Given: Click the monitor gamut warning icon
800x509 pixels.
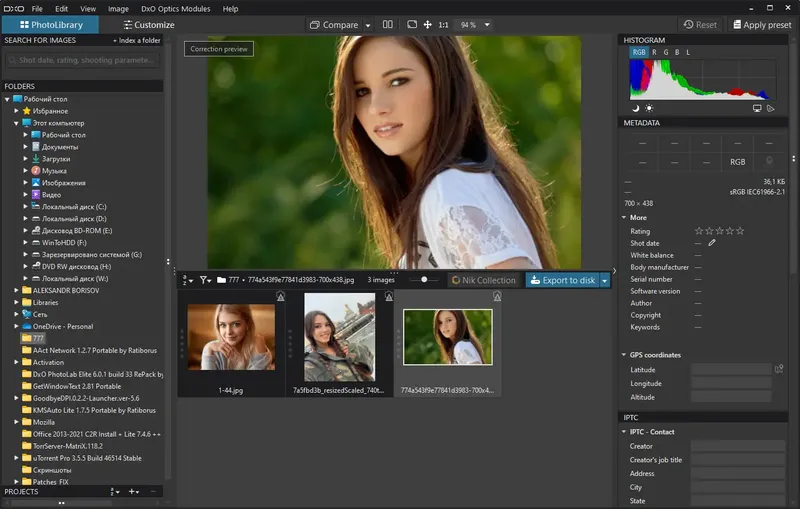Looking at the screenshot, I should [757, 107].
